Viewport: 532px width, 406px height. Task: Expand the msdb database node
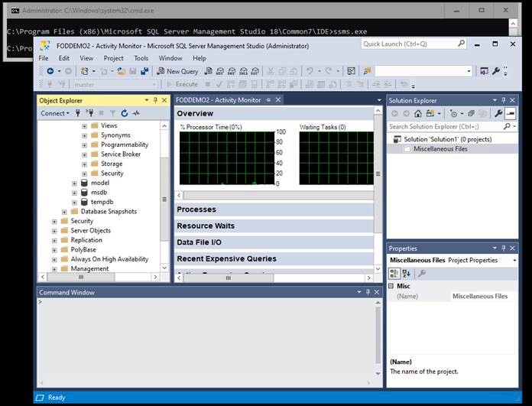point(74,193)
